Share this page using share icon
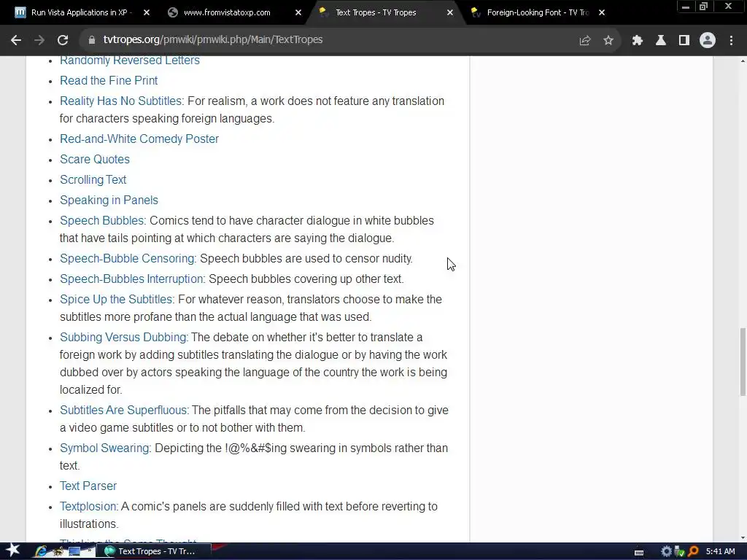This screenshot has height=560, width=747. (x=585, y=41)
